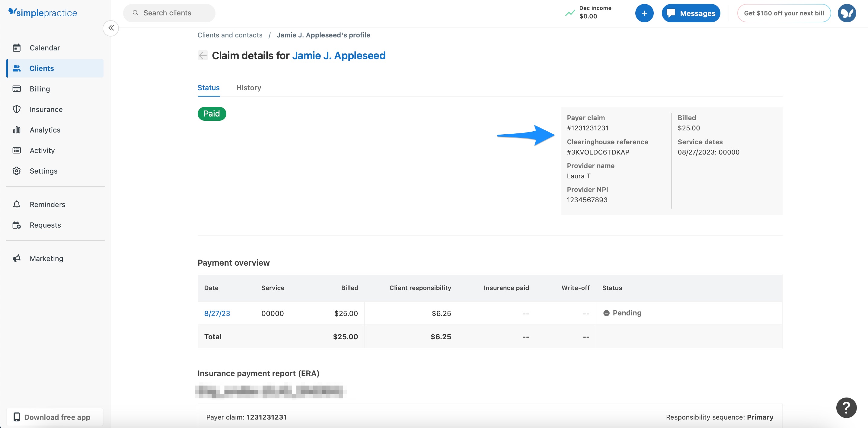Select payer claim number #1231231231
Screen dimensions: 868x428
click(588, 128)
